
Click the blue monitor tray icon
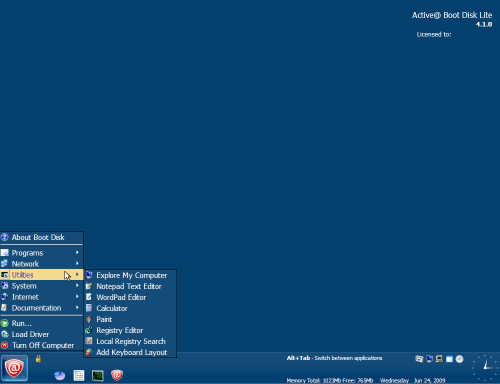429,359
